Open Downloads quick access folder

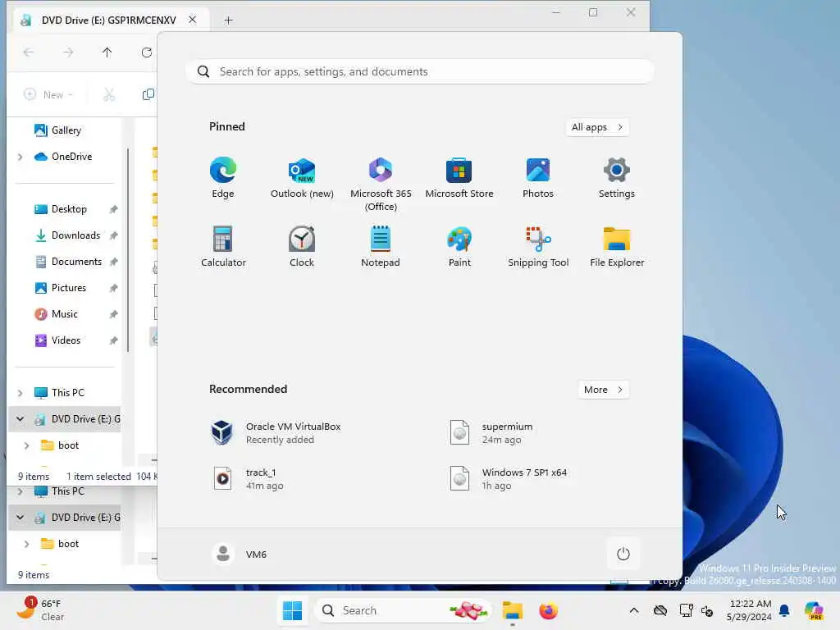[x=67, y=235]
